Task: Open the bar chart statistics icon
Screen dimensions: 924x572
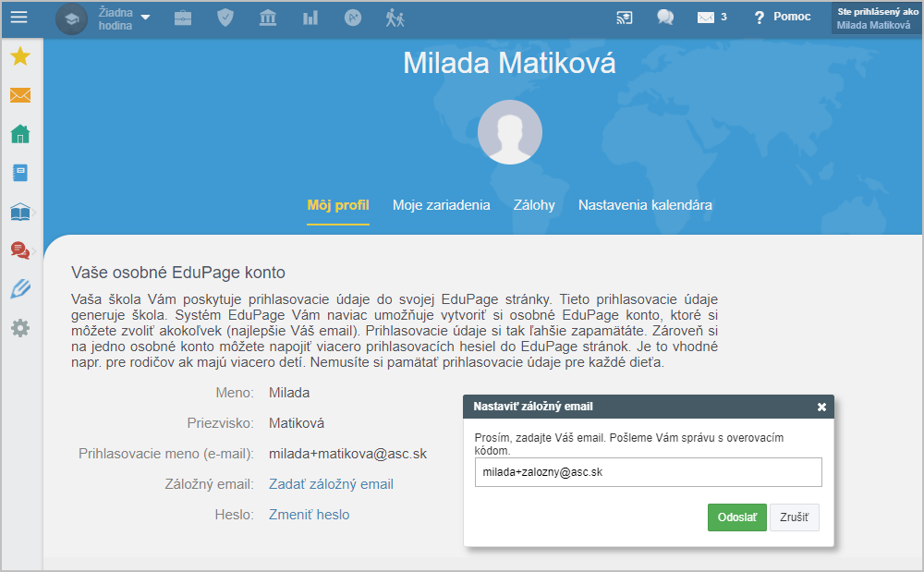Action: pos(310,18)
